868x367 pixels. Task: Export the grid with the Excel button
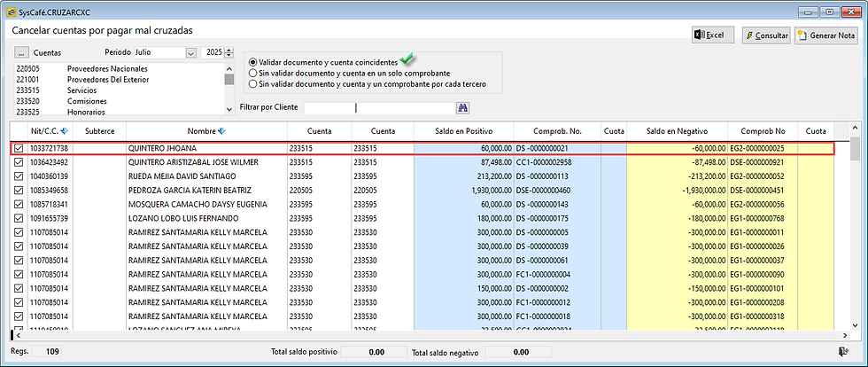pos(713,35)
